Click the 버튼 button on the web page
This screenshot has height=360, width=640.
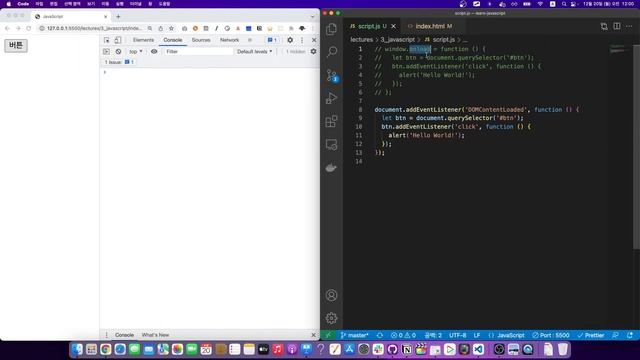pyautogui.click(x=16, y=45)
